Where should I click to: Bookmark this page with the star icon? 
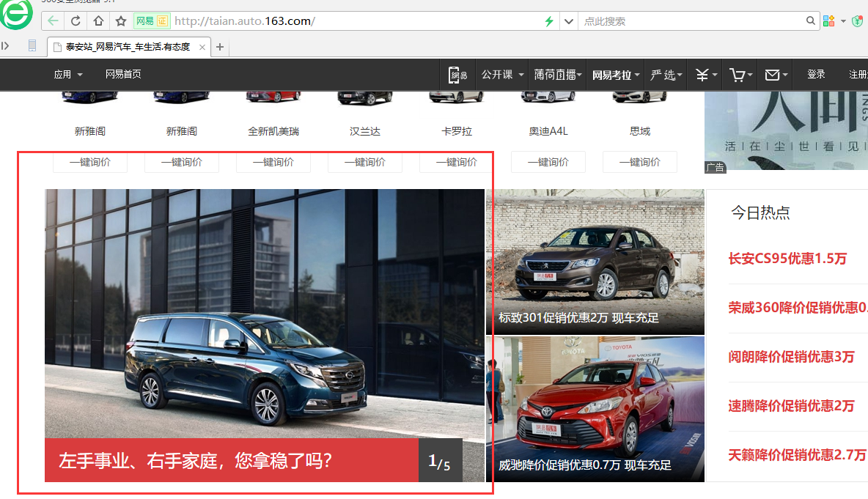click(121, 21)
